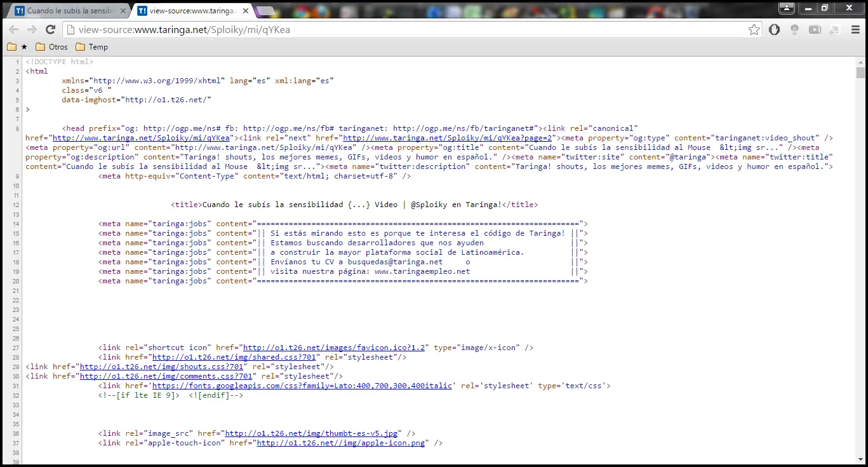Viewport: 868px width, 467px height.
Task: Open the thumbt-es-v5.jpg image link
Action: tap(311, 433)
